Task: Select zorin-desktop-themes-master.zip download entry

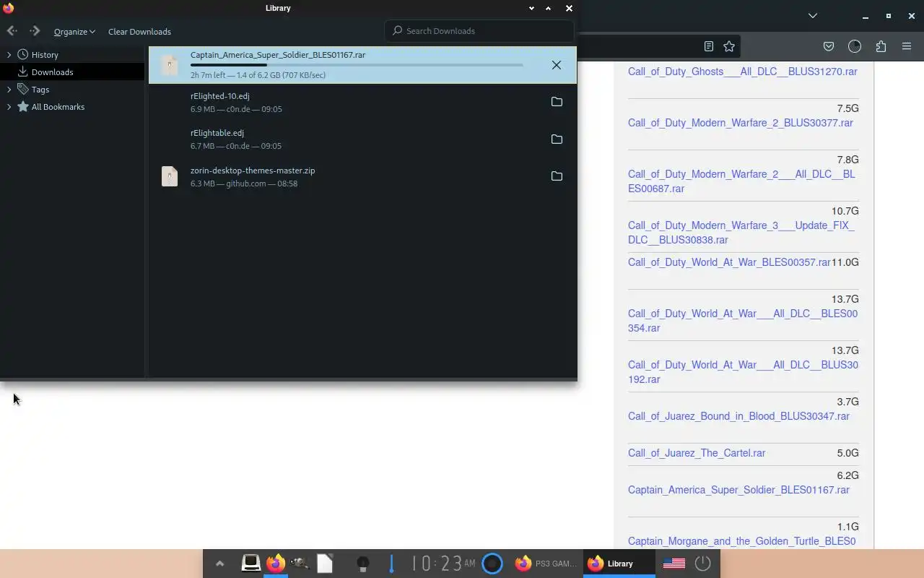Action: coord(362,177)
